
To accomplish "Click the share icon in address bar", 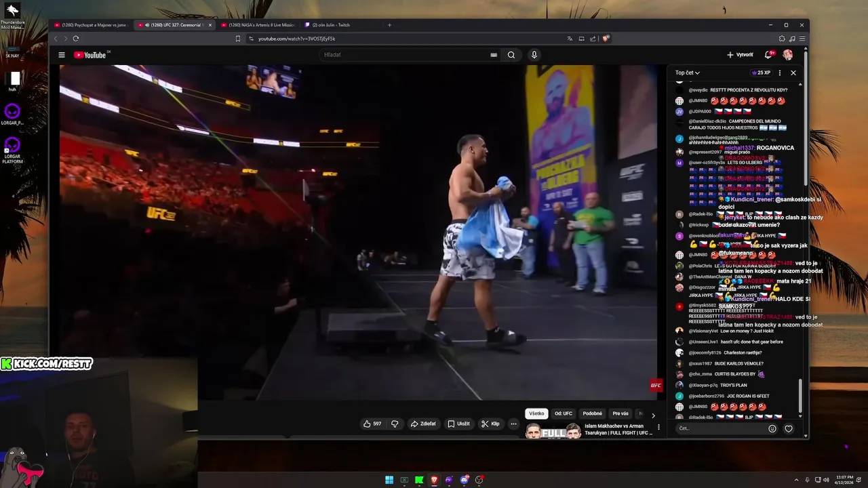I will pos(593,39).
